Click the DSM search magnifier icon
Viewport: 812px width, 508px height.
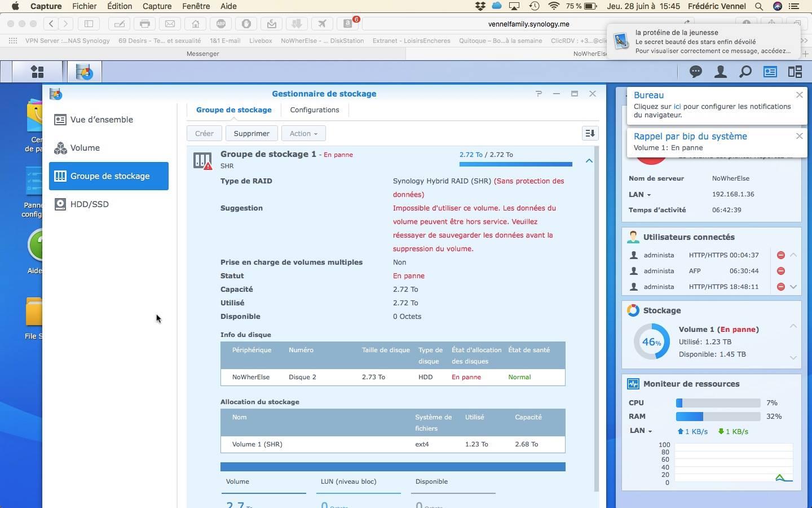745,72
